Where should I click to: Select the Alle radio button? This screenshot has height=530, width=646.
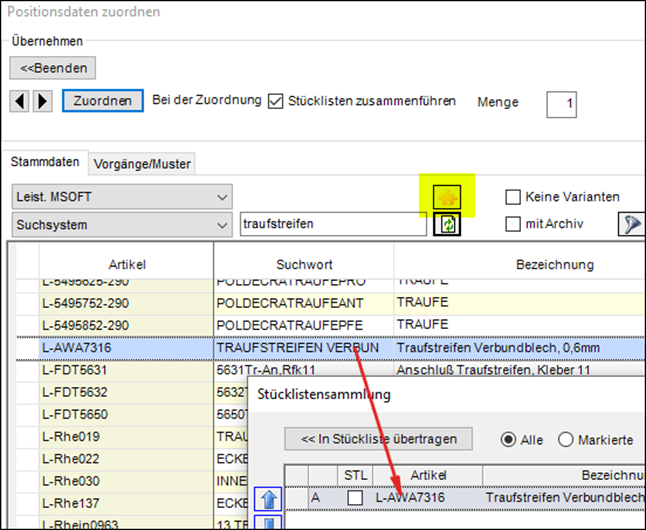tap(508, 439)
